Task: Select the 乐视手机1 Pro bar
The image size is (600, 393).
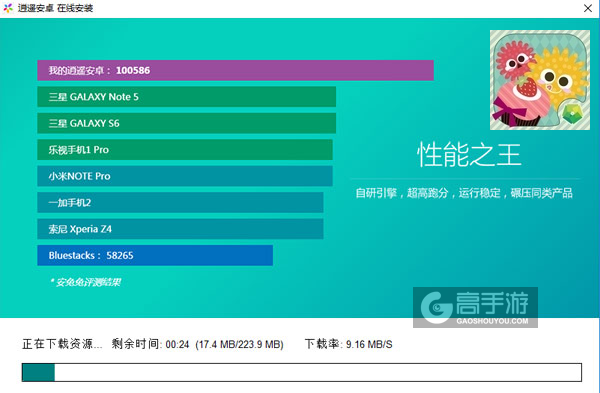Action: 185,150
